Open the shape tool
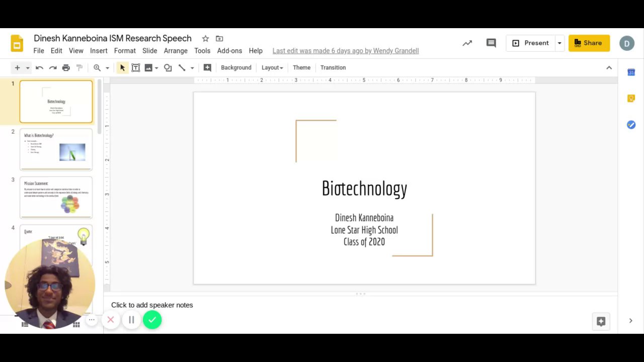The height and width of the screenshot is (362, 644). point(168,67)
